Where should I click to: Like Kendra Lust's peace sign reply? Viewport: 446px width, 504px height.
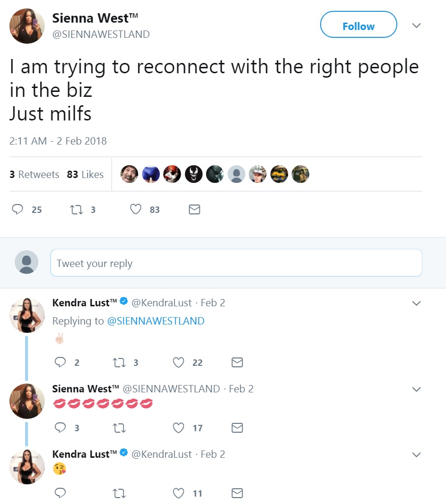click(178, 363)
